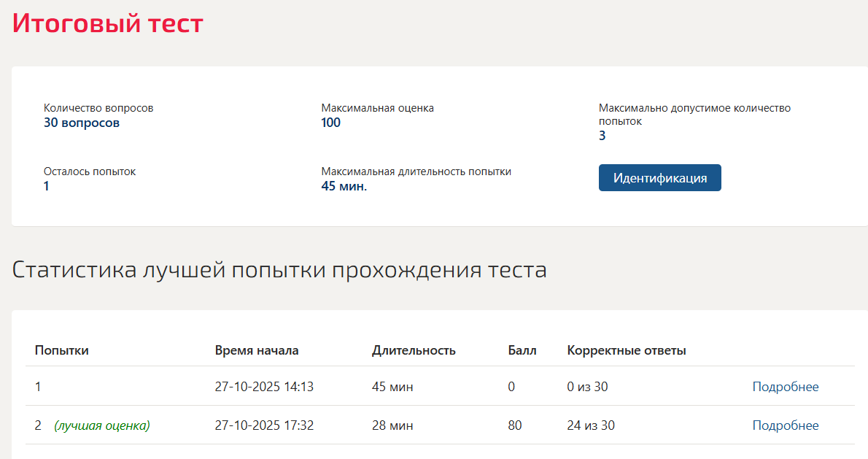The width and height of the screenshot is (868, 459).
Task: Click the Осталось попыток label
Action: (90, 171)
